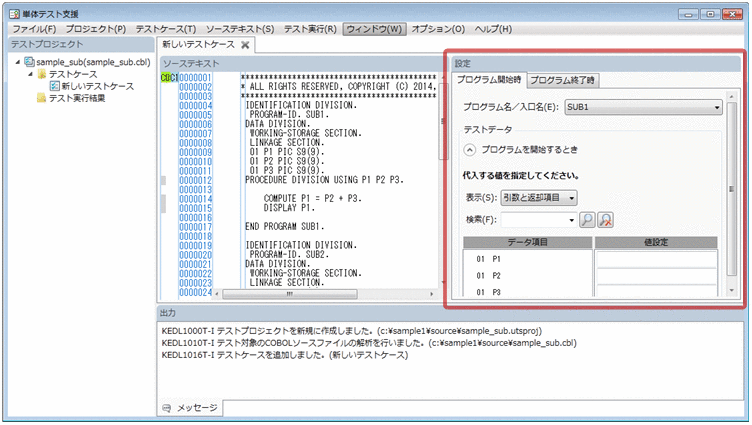Click source horizontal scrollbar right arrow
Viewport: 752px width, 425px height.
tap(432, 294)
